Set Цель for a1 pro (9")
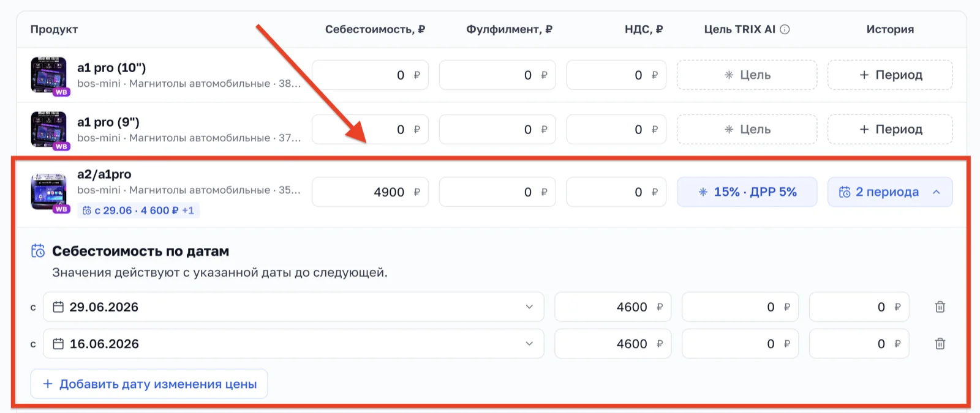The image size is (980, 413). click(x=747, y=129)
